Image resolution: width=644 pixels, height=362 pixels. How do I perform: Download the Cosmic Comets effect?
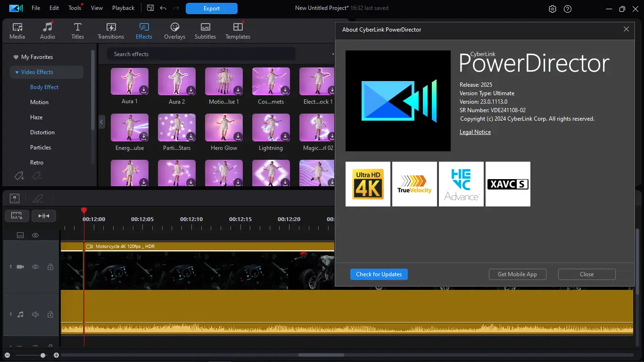[285, 90]
